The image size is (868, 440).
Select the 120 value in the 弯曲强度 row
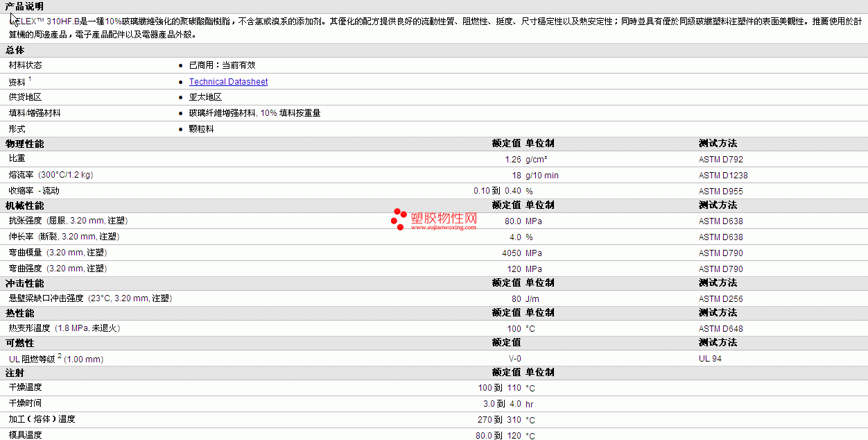[x=514, y=269]
